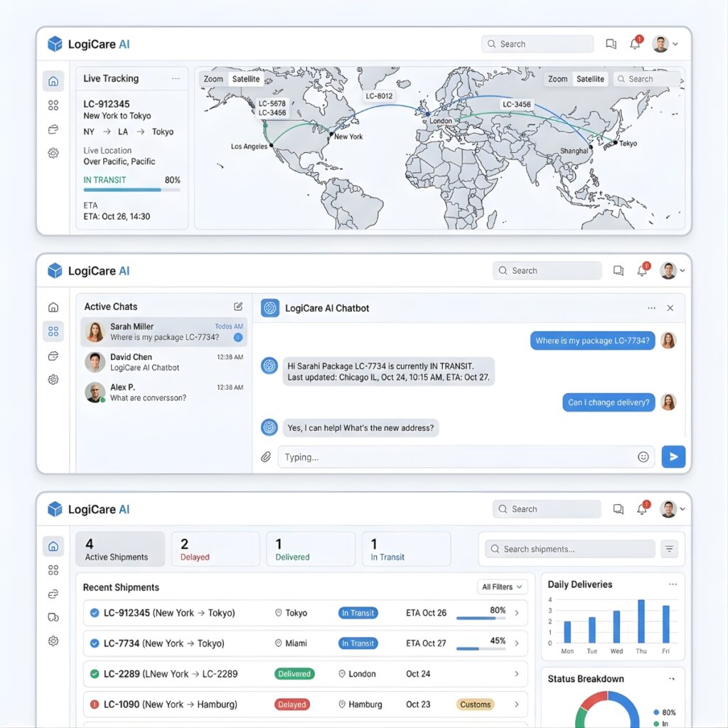The height and width of the screenshot is (728, 728).
Task: Open the messages chat icon in top bar
Action: coord(611,43)
